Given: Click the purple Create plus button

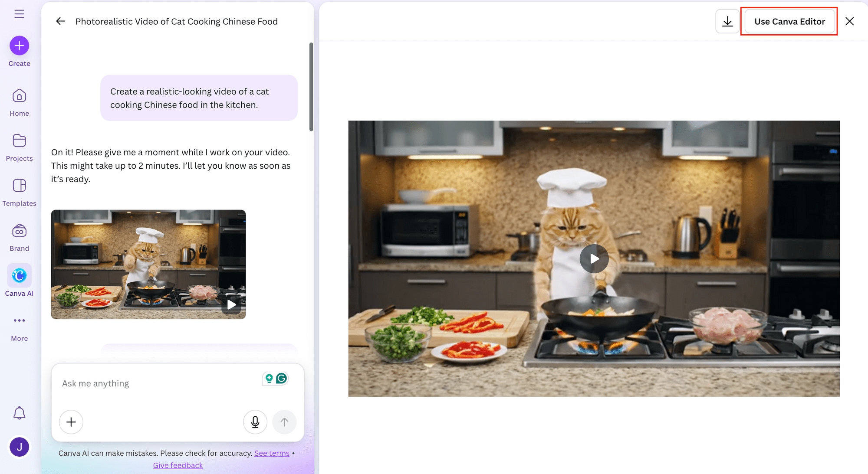Looking at the screenshot, I should pos(19,46).
